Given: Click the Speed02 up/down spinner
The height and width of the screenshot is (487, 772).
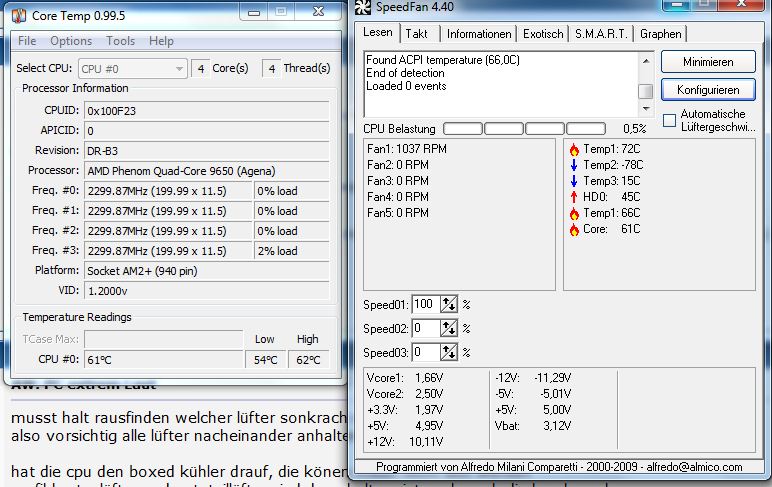Looking at the screenshot, I should point(449,328).
